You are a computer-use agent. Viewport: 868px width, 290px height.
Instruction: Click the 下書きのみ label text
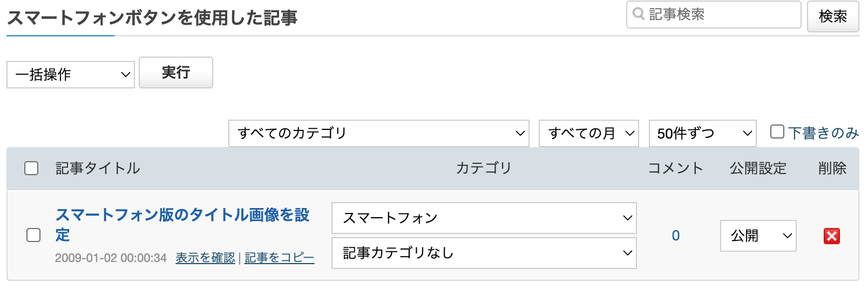click(x=823, y=133)
